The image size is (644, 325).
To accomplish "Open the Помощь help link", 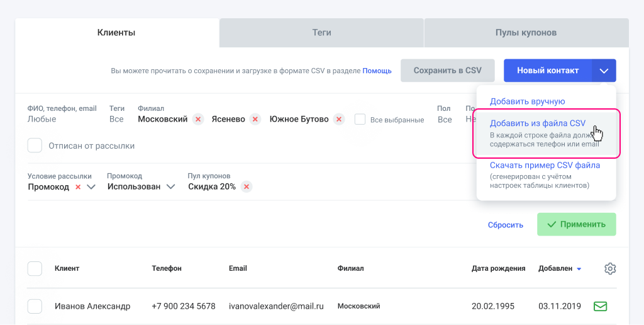I will (377, 71).
